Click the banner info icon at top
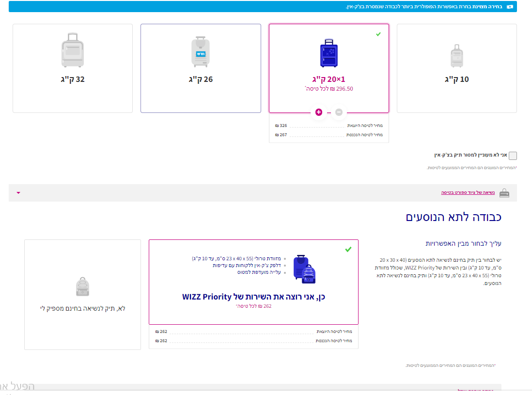The image size is (532, 395). click(x=510, y=7)
